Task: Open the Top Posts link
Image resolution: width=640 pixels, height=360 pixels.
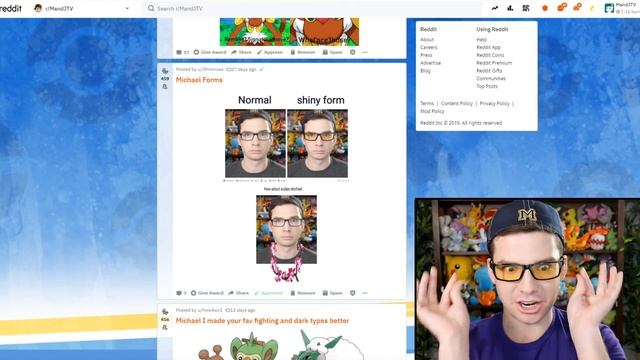Action: click(x=487, y=86)
